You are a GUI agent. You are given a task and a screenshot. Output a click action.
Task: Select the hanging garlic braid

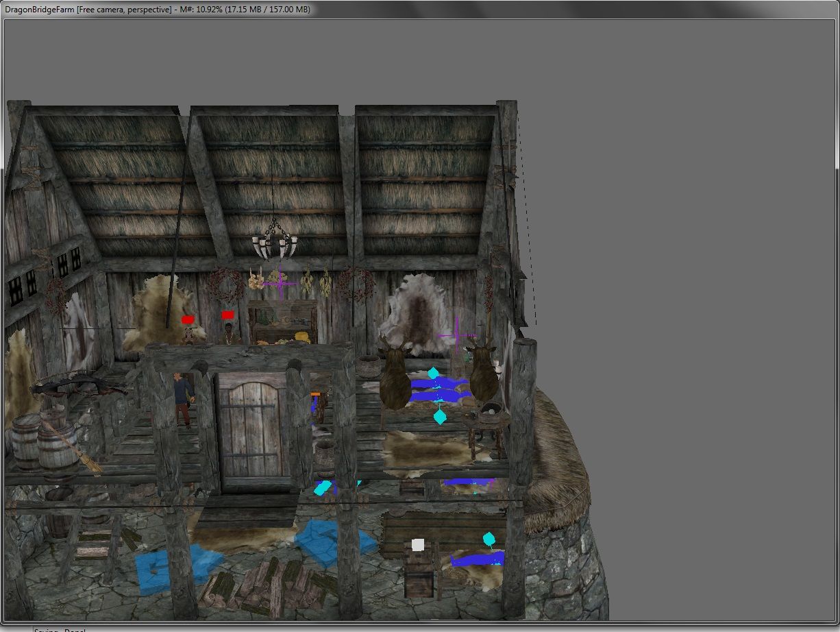click(257, 279)
